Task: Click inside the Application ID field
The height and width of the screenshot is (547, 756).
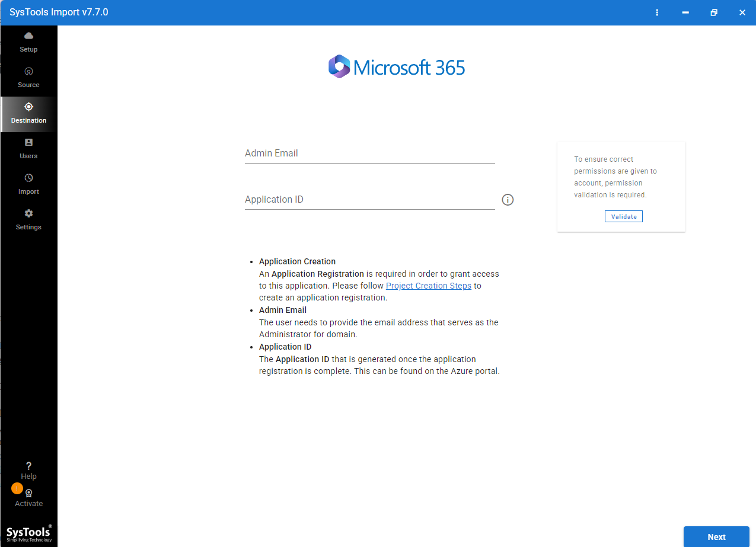Action: click(369, 200)
